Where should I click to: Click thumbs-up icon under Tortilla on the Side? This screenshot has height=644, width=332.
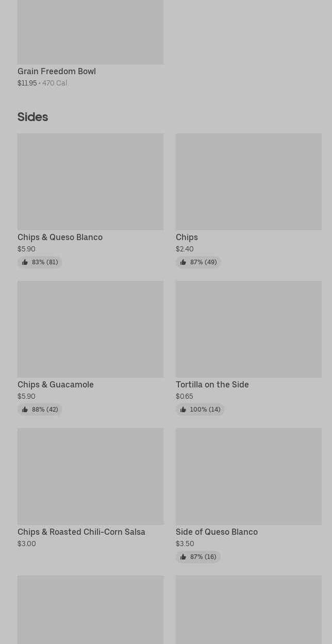click(183, 410)
